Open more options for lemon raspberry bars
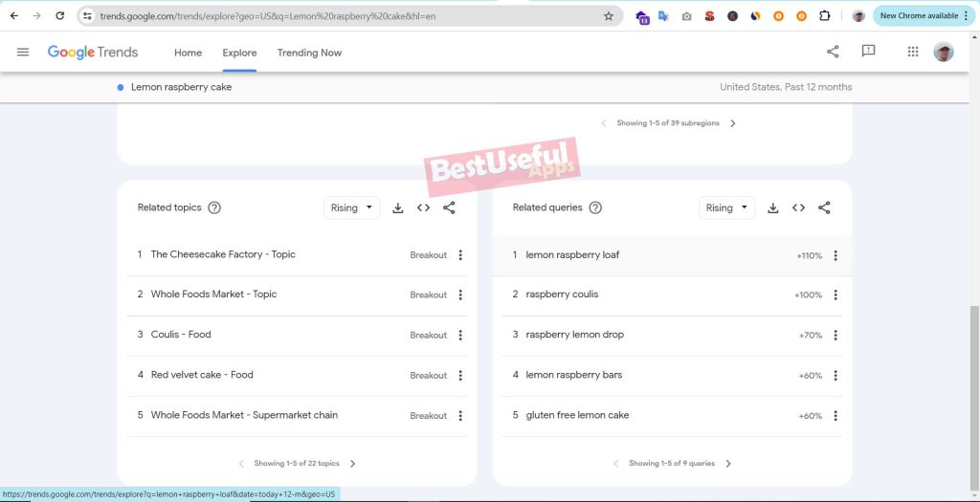The height and width of the screenshot is (502, 980). [x=835, y=375]
